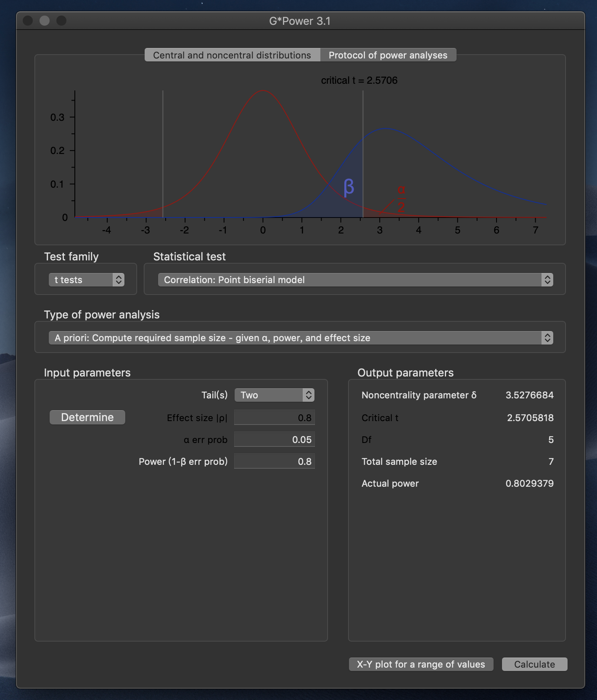
Task: Click the Effect size |ρ| input field
Action: 275,418
